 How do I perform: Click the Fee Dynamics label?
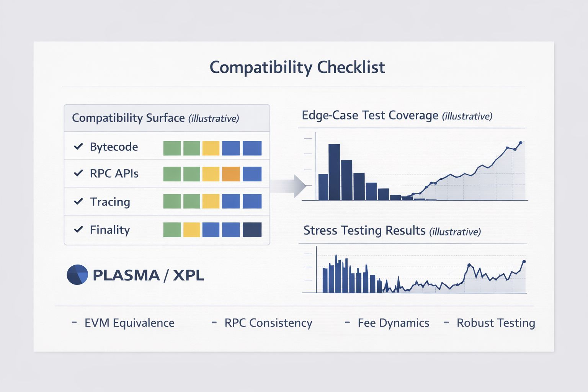pos(393,323)
